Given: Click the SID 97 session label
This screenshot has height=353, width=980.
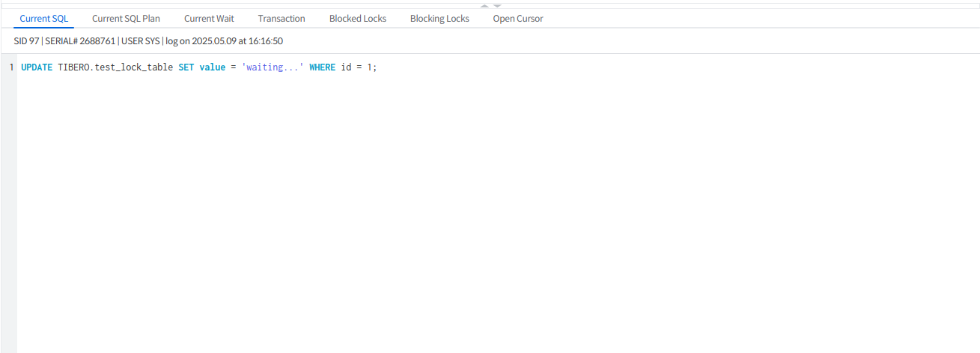Looking at the screenshot, I should (26, 41).
